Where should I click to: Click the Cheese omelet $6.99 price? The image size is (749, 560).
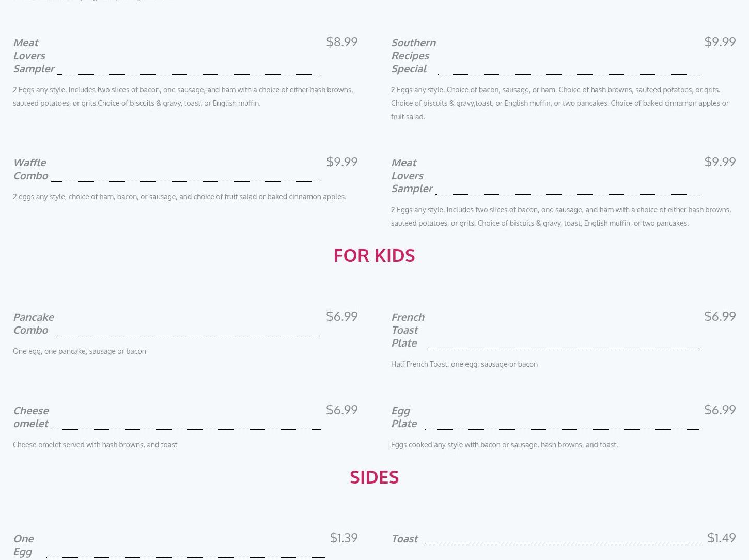342,410
